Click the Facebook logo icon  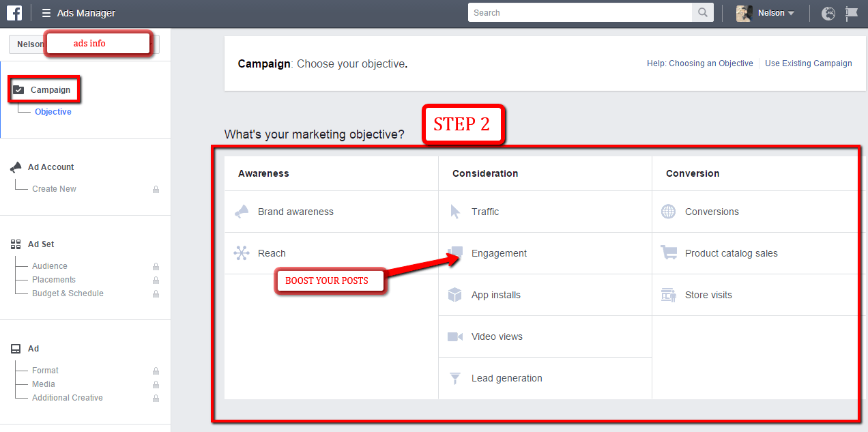tap(14, 13)
